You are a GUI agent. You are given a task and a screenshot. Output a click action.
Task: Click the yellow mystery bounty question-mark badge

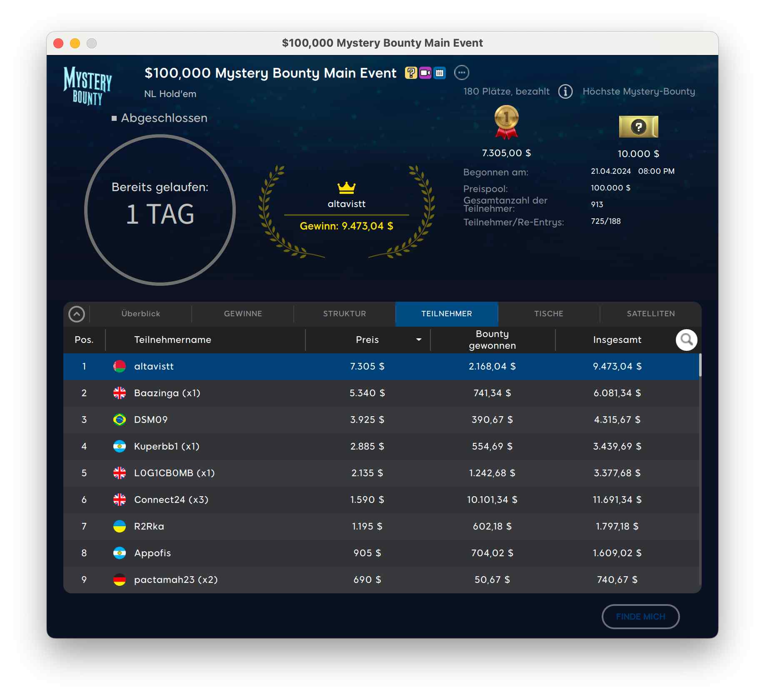point(411,73)
